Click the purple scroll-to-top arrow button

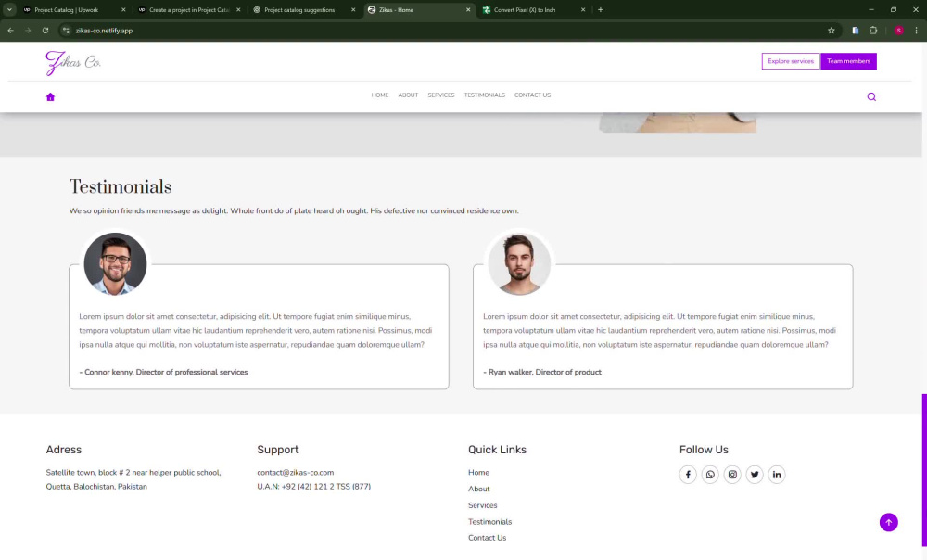click(889, 522)
